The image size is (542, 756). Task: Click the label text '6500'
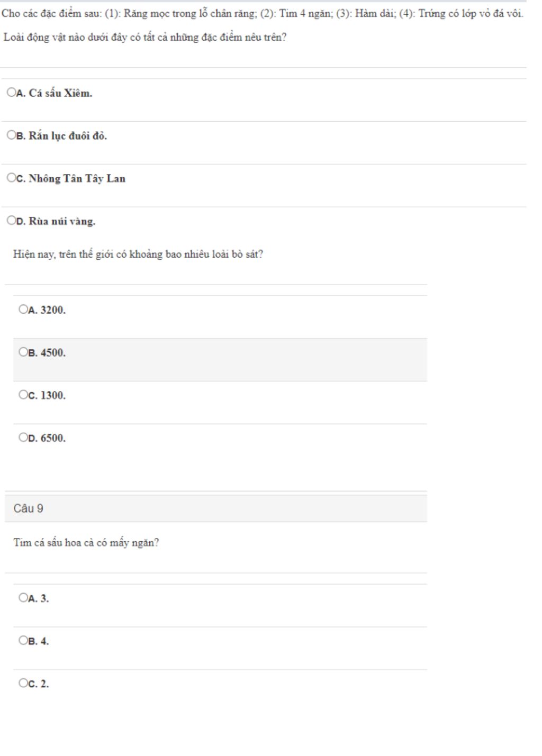click(53, 438)
